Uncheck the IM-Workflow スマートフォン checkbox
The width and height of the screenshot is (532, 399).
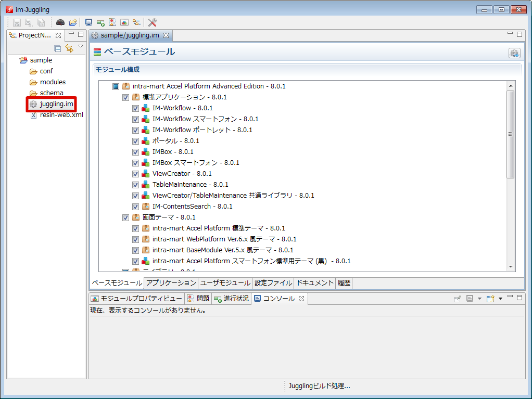(135, 119)
